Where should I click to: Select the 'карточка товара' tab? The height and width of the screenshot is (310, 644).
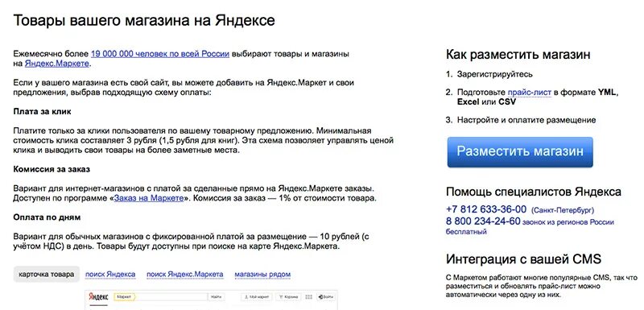click(x=47, y=275)
